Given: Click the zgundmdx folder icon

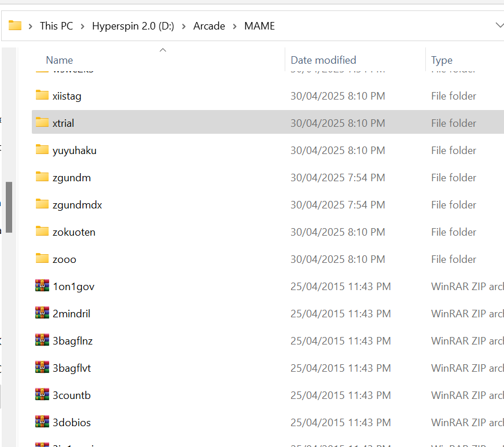Looking at the screenshot, I should pyautogui.click(x=42, y=204).
